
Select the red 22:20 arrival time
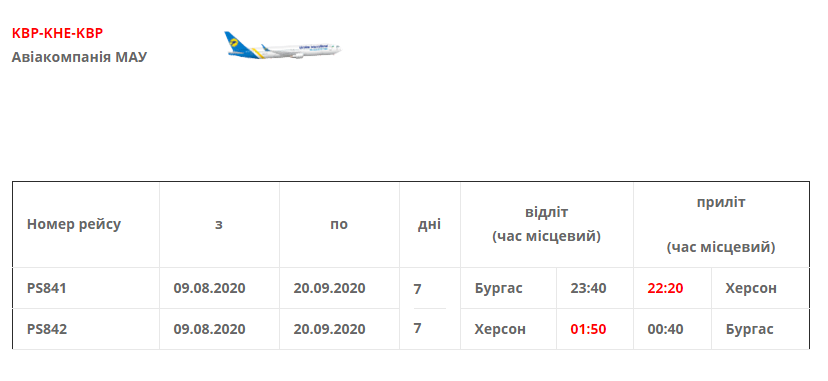click(665, 289)
